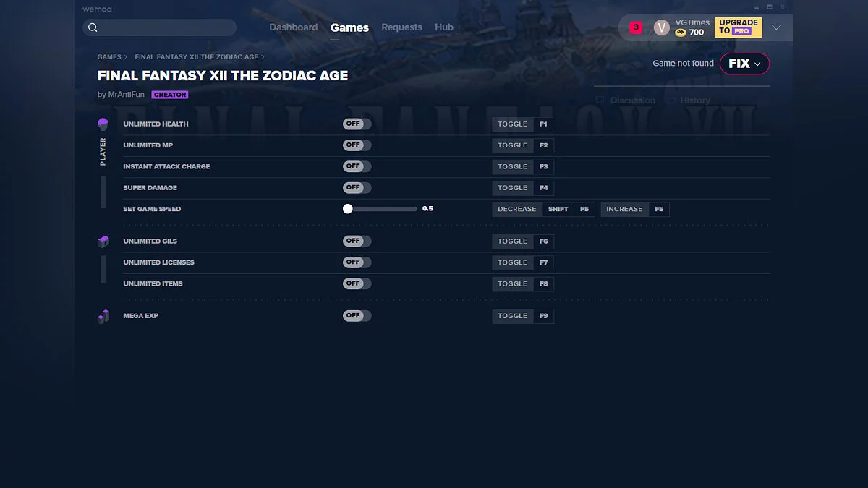Open the Games tab
This screenshot has width=868, height=488.
coord(349,28)
